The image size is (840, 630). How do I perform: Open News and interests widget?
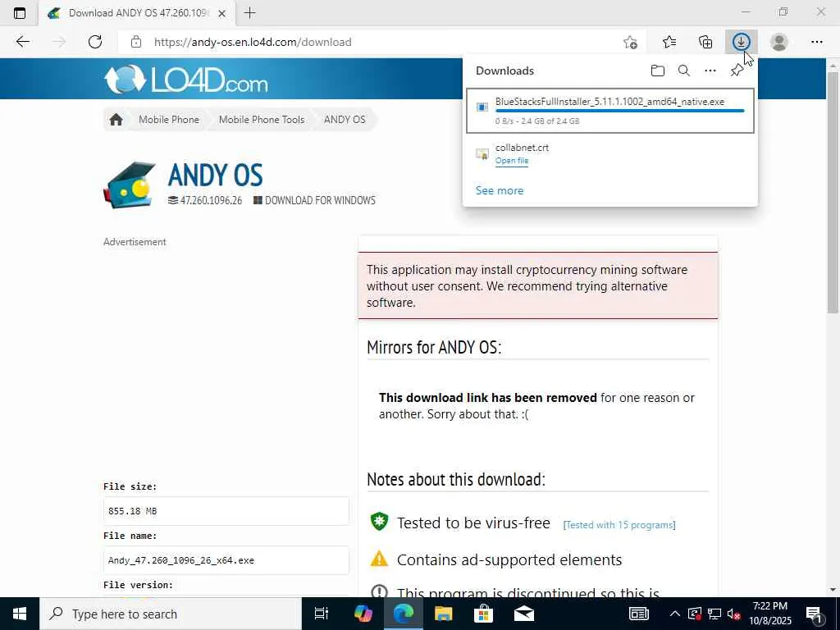coord(638,614)
